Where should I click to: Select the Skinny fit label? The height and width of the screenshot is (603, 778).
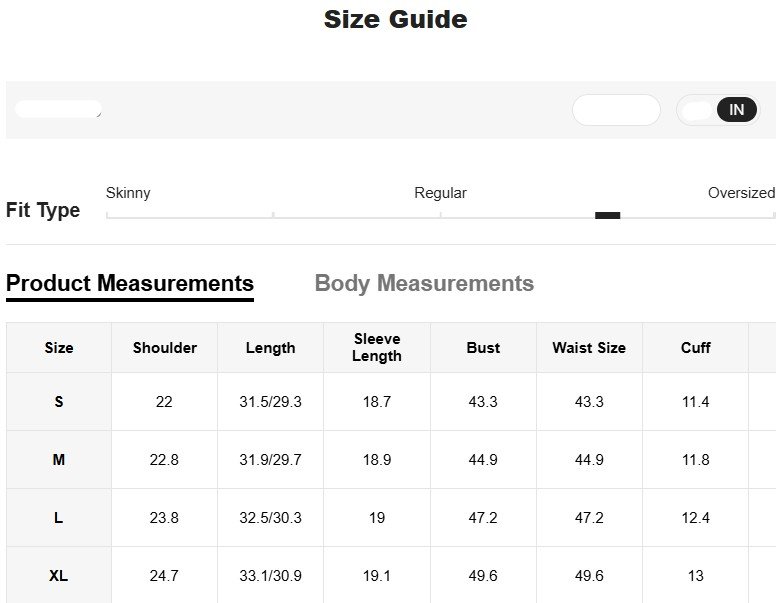click(x=128, y=193)
